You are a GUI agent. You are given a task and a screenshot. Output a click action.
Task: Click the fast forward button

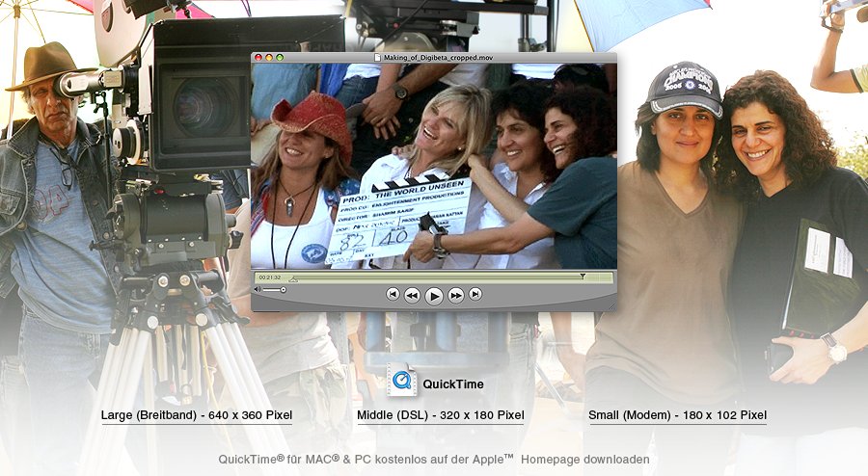point(456,295)
